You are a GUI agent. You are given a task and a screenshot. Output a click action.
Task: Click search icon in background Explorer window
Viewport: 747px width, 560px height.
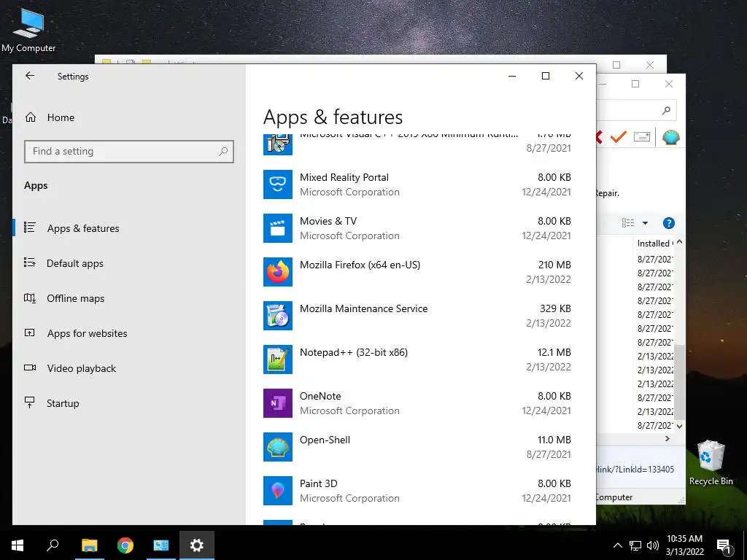pyautogui.click(x=666, y=111)
